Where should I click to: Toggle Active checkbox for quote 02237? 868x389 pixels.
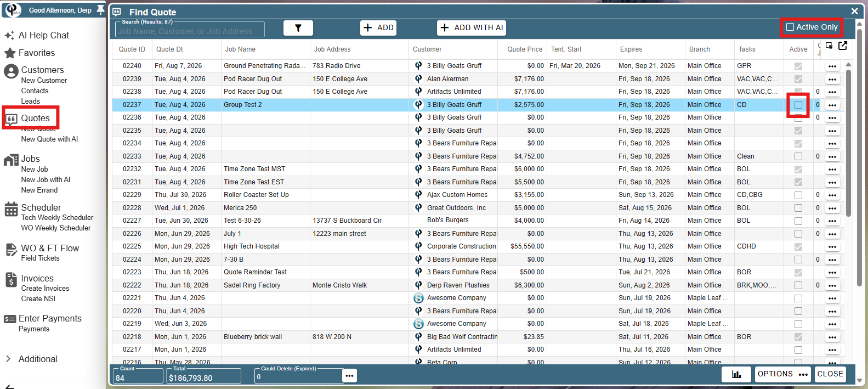tap(798, 105)
